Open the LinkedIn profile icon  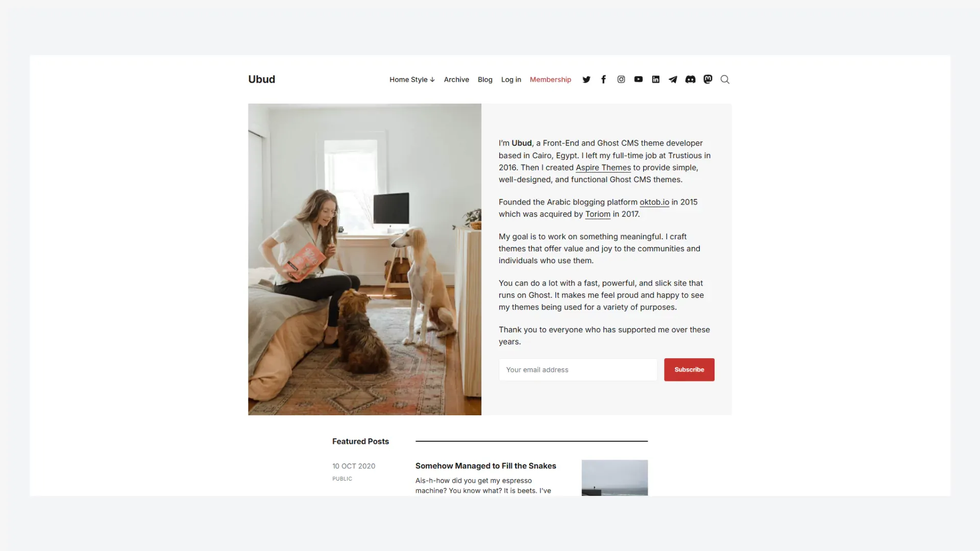pyautogui.click(x=655, y=80)
